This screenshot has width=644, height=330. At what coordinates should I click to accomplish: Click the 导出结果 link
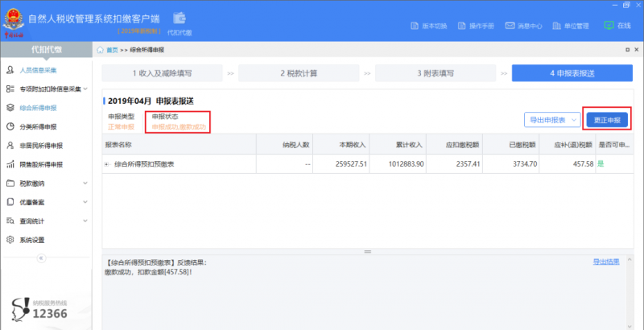pyautogui.click(x=605, y=262)
